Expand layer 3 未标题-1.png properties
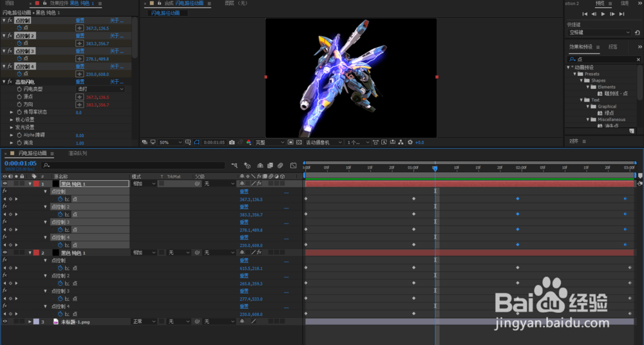Image resolution: width=644 pixels, height=345 pixels. pyautogui.click(x=30, y=322)
